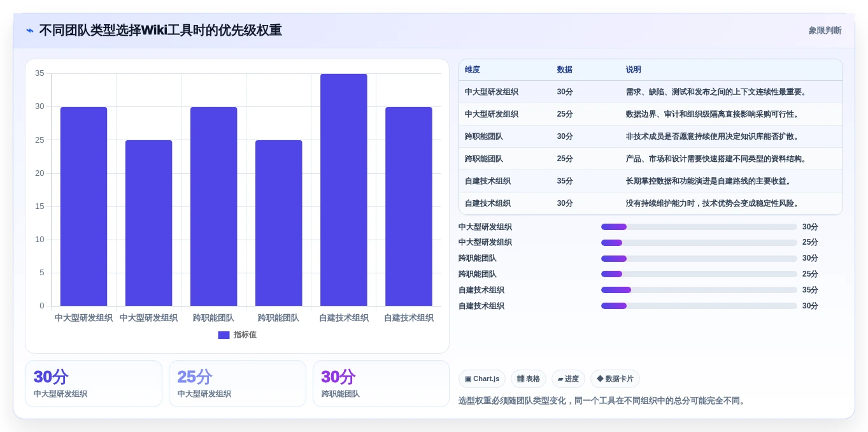This screenshot has width=868, height=432.
Task: Click the y-axis tick label 20
Action: pos(39,173)
